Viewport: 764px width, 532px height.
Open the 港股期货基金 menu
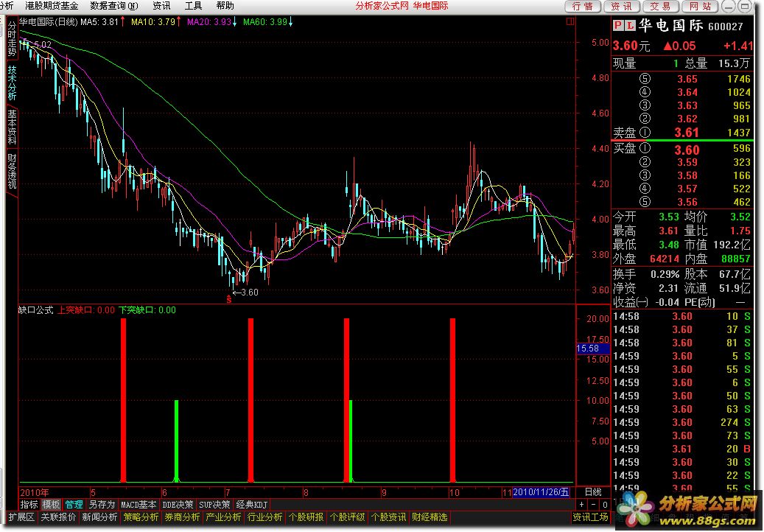[x=52, y=6]
